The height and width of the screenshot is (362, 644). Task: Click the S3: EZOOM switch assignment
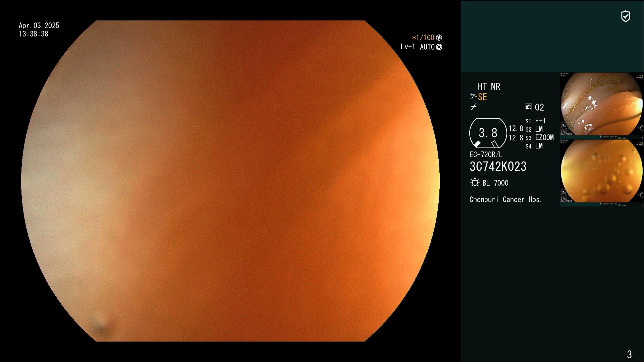pos(540,137)
